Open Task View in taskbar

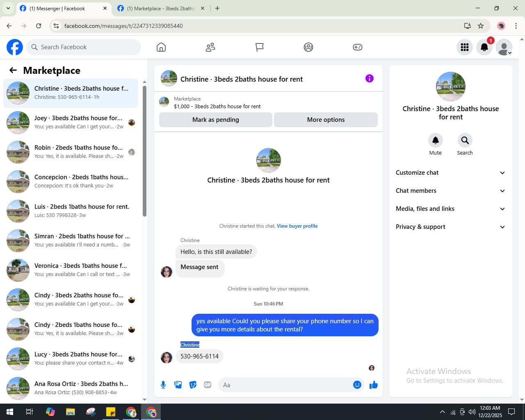click(x=30, y=412)
